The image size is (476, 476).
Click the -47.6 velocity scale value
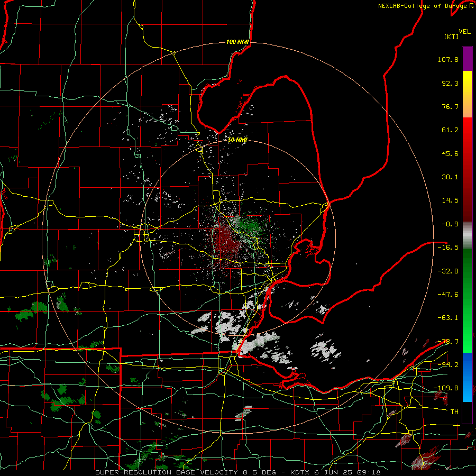click(x=448, y=295)
